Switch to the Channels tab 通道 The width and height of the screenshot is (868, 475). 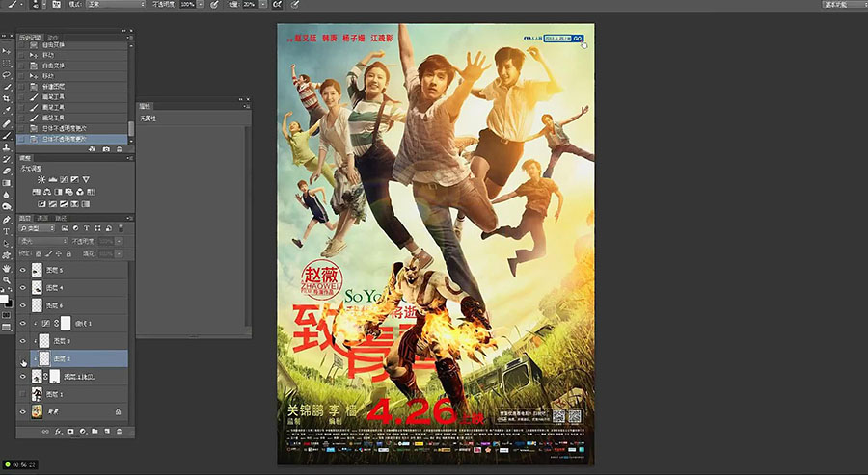[42, 218]
